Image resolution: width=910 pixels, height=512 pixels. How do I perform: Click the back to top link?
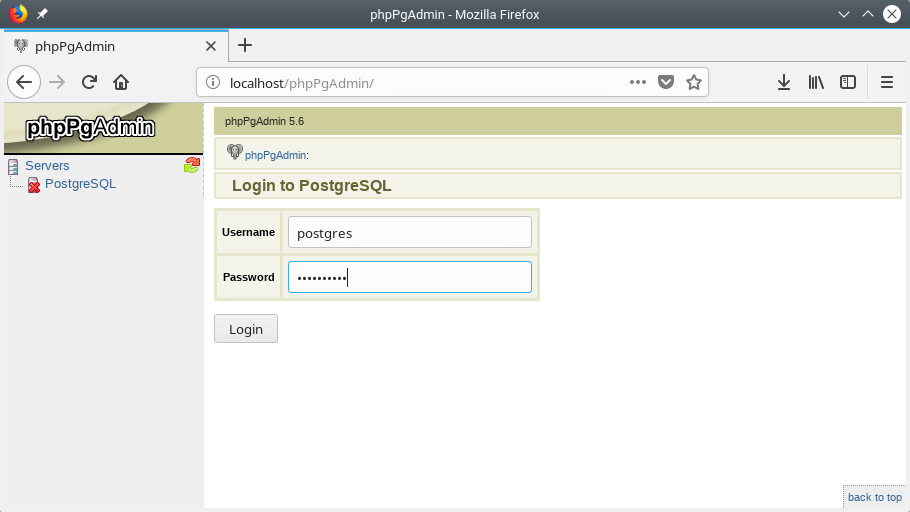[874, 497]
